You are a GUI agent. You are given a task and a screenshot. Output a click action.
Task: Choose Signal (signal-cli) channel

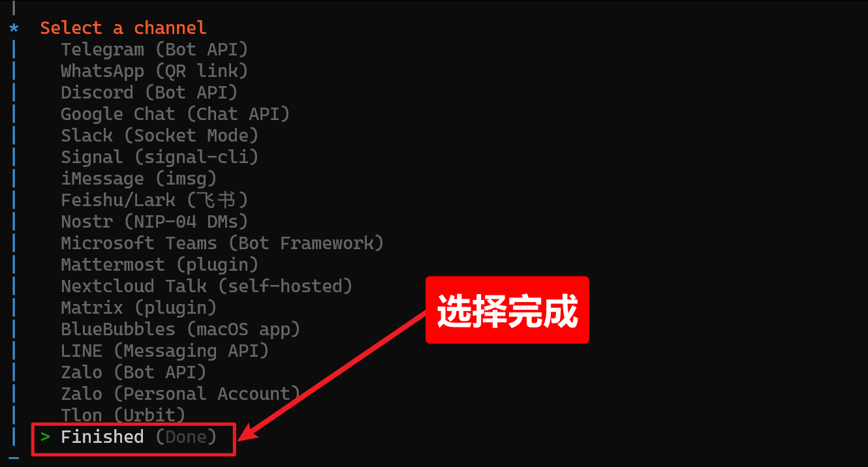[x=160, y=157]
